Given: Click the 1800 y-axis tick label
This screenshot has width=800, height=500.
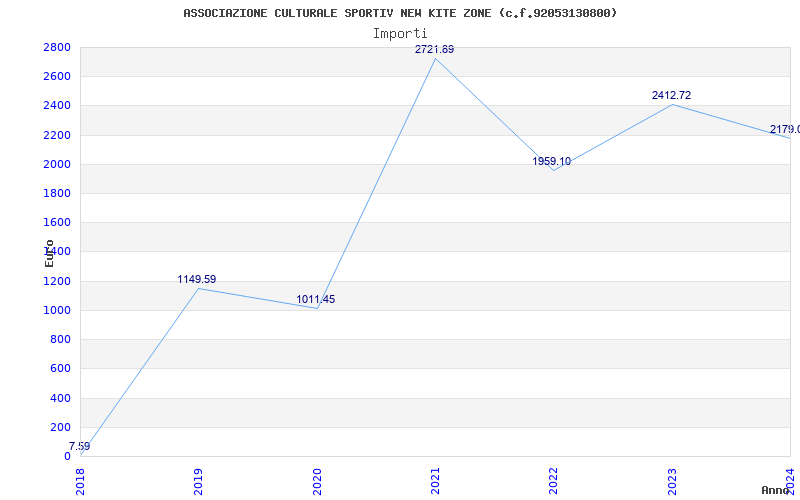Looking at the screenshot, I should (57, 193).
